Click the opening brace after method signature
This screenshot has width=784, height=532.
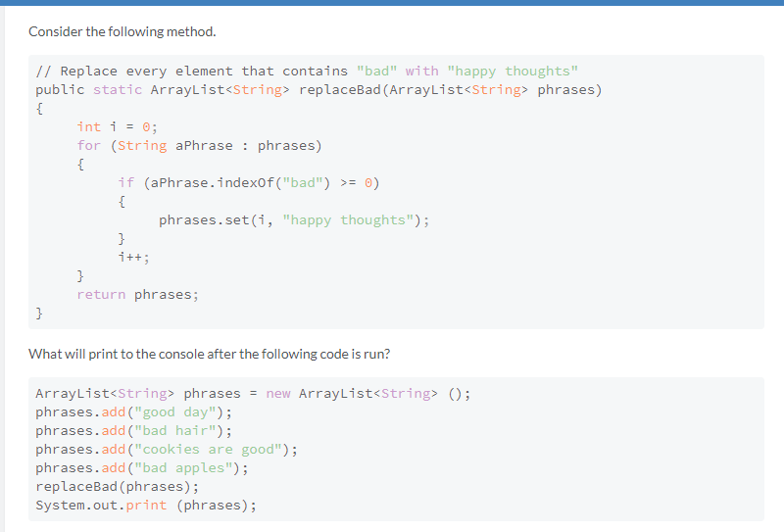[39, 109]
